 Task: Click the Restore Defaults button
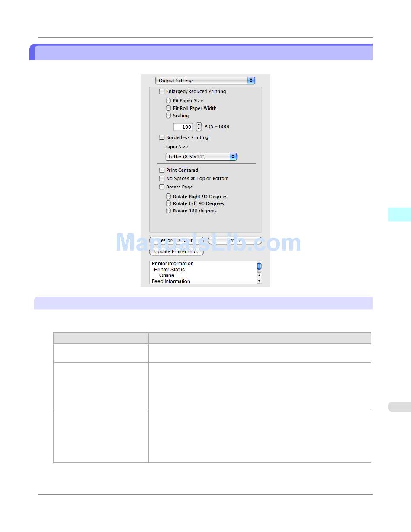click(x=176, y=240)
